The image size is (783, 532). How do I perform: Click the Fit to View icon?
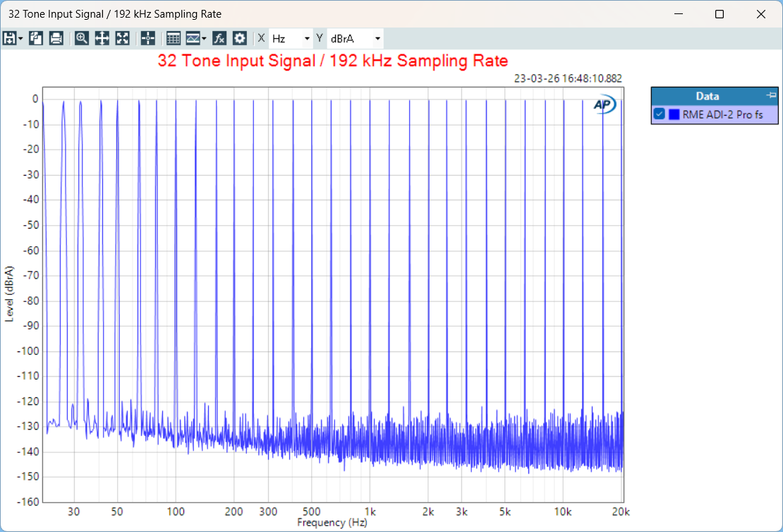tap(122, 38)
